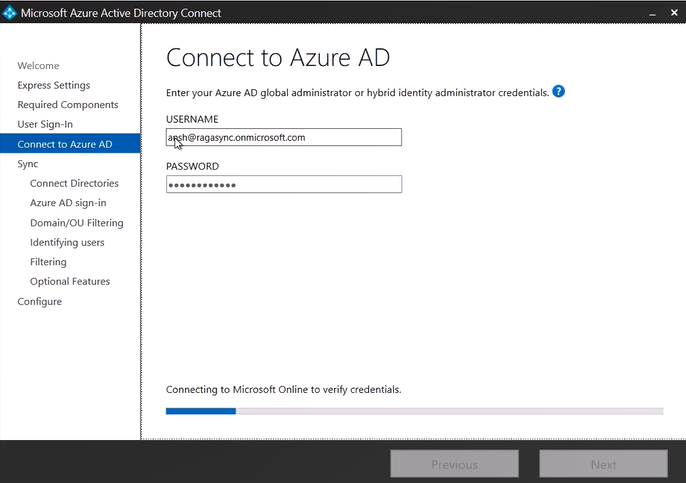686x483 pixels.
Task: Click the Azure AD Connect logo icon
Action: coord(9,13)
